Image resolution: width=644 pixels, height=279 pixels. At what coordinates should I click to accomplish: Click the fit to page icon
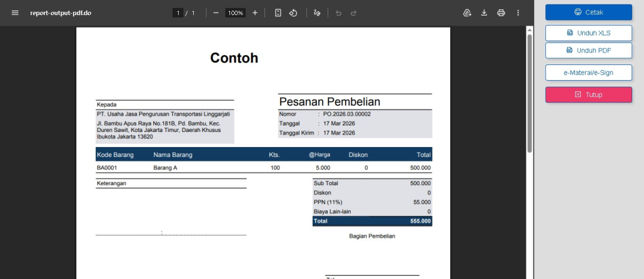tap(278, 13)
